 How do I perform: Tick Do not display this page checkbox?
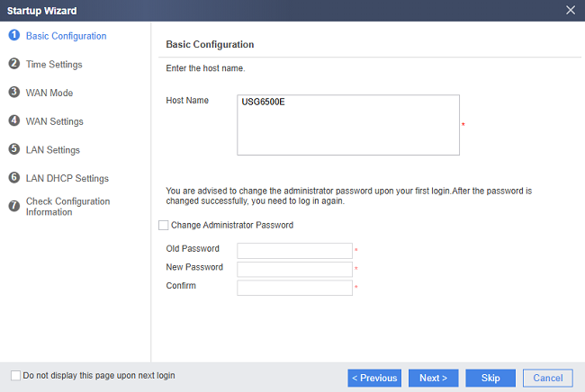point(15,375)
